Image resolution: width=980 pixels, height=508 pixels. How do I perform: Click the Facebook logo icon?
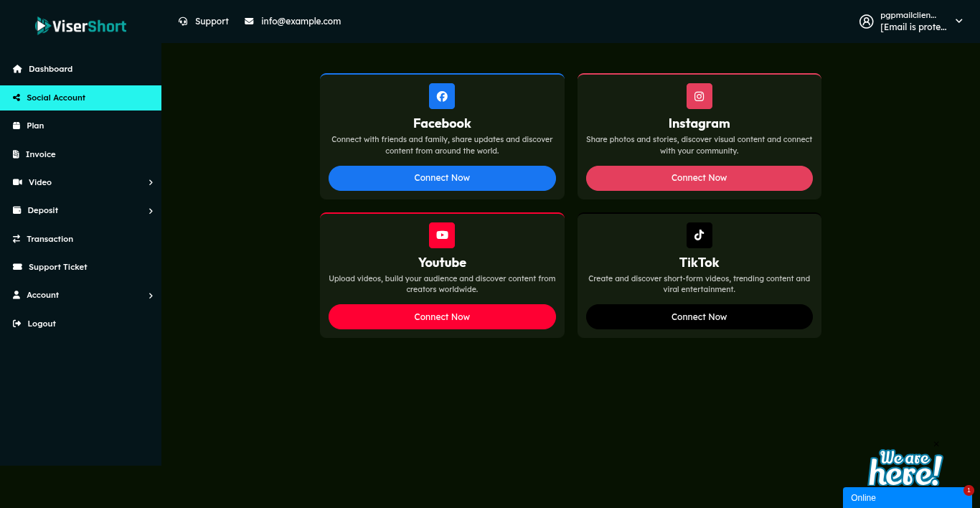(442, 96)
